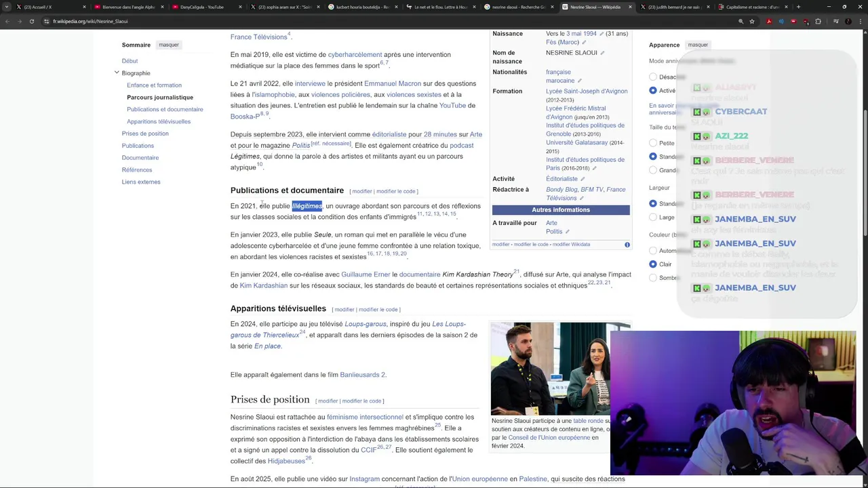868x488 pixels.
Task: Jump to Prises de position in Sommaire
Action: 145,134
